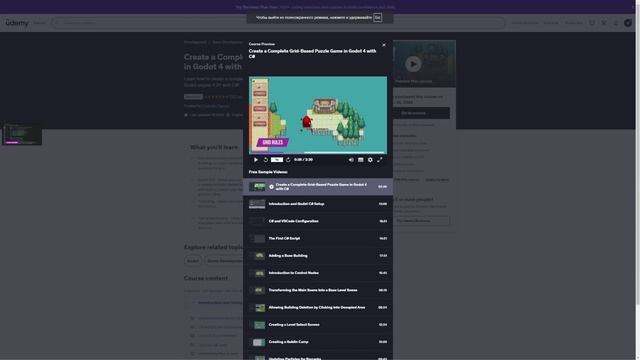Image resolution: width=640 pixels, height=360 pixels.
Task: Open the user profile avatar
Action: point(628,23)
